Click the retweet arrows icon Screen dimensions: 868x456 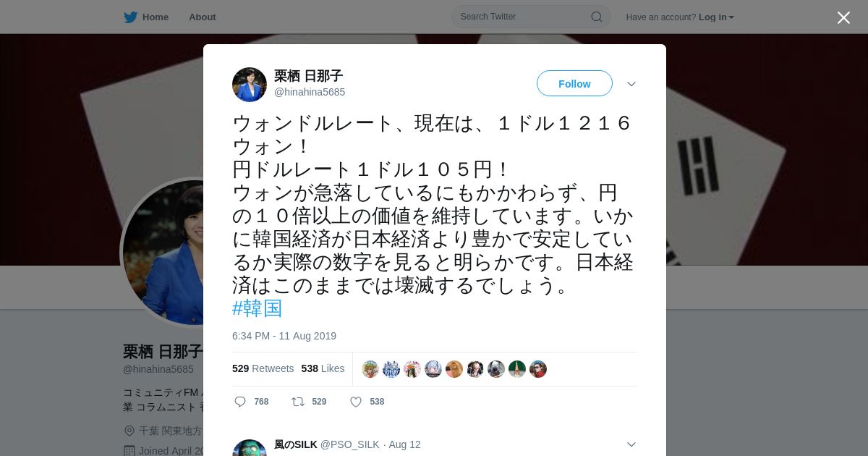point(297,402)
